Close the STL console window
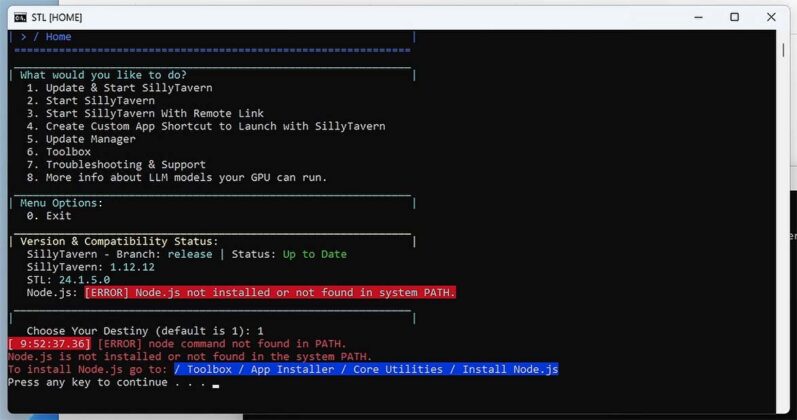797x420 pixels. (771, 17)
